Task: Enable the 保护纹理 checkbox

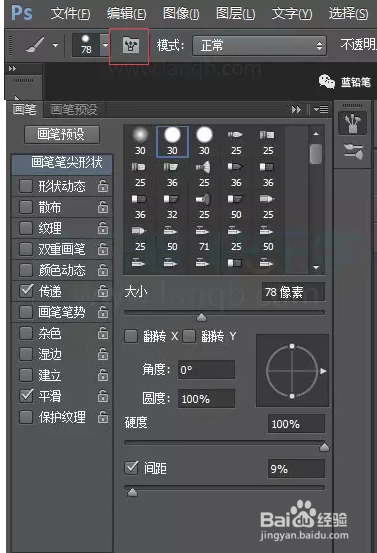Action: 26,417
